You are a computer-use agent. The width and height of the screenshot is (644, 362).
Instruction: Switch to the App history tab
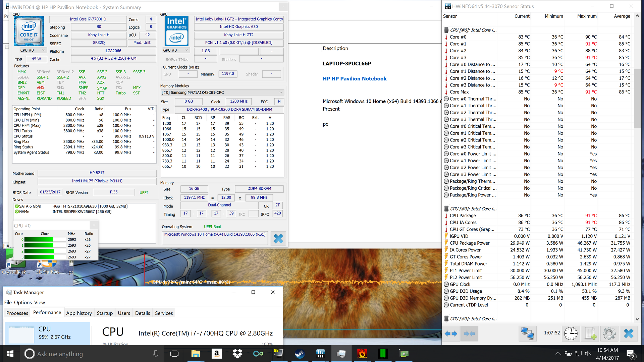click(79, 313)
